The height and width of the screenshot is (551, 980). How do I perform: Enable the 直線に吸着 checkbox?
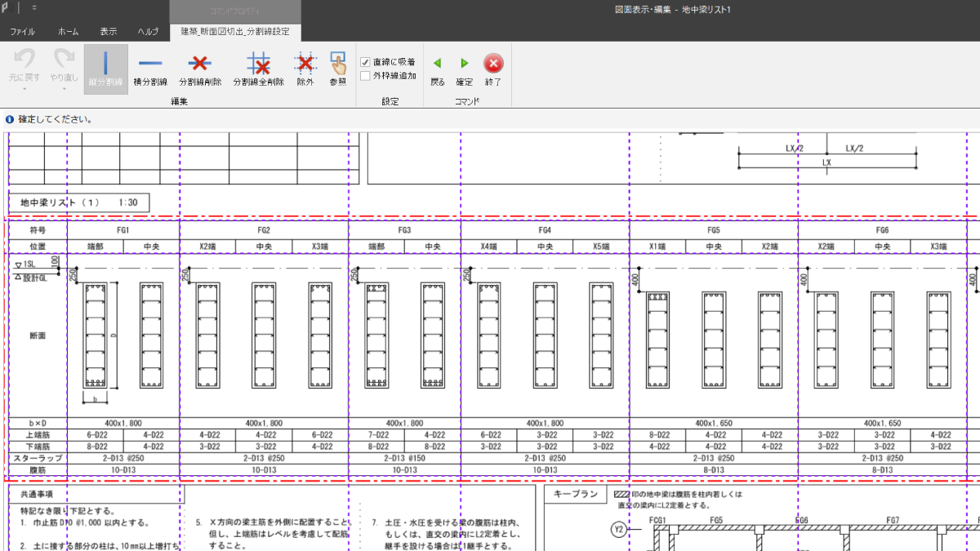pos(366,62)
